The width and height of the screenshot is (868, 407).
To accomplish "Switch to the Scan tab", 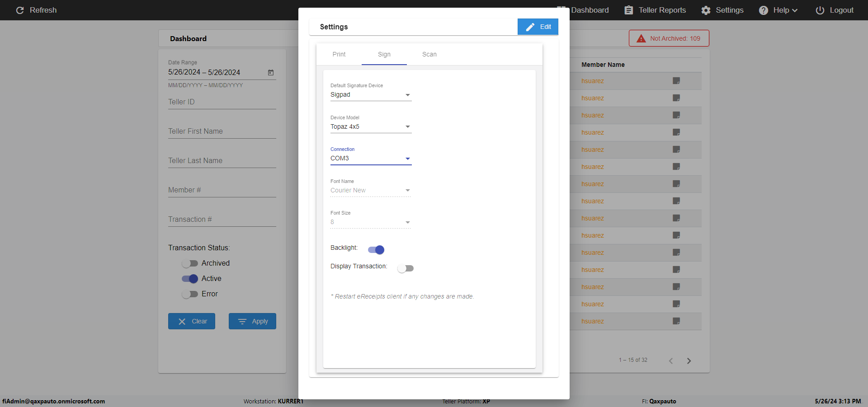I will click(x=429, y=54).
